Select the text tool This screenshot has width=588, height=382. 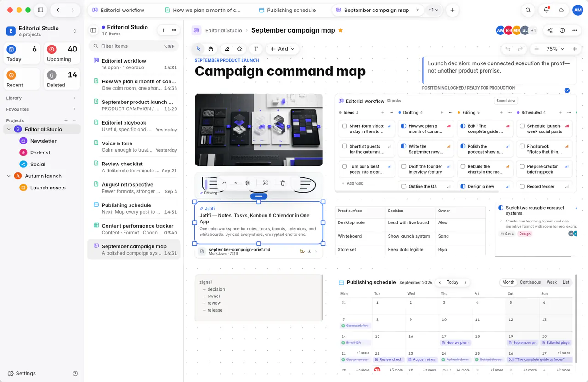256,49
